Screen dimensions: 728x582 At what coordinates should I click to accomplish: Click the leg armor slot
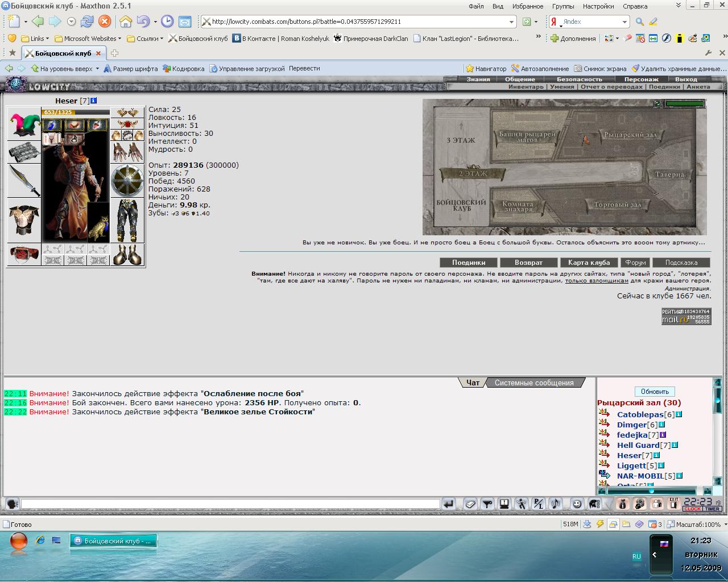pyautogui.click(x=127, y=221)
